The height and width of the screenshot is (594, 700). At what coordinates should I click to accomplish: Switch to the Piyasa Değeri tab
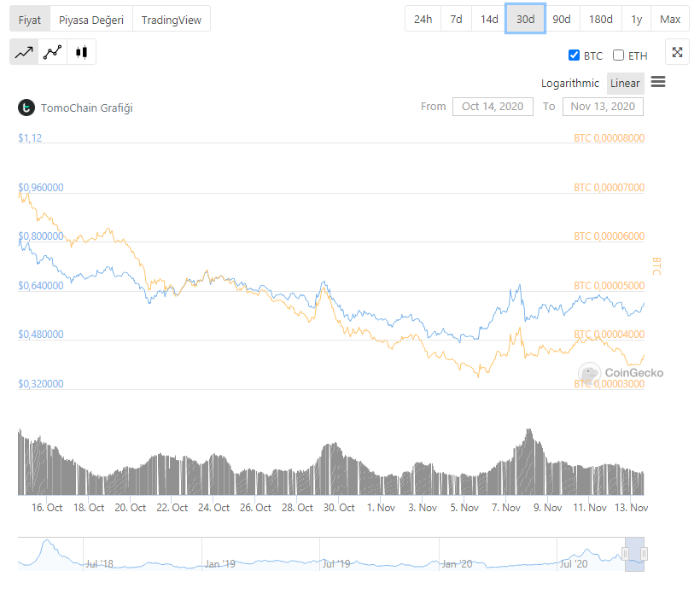coord(91,19)
